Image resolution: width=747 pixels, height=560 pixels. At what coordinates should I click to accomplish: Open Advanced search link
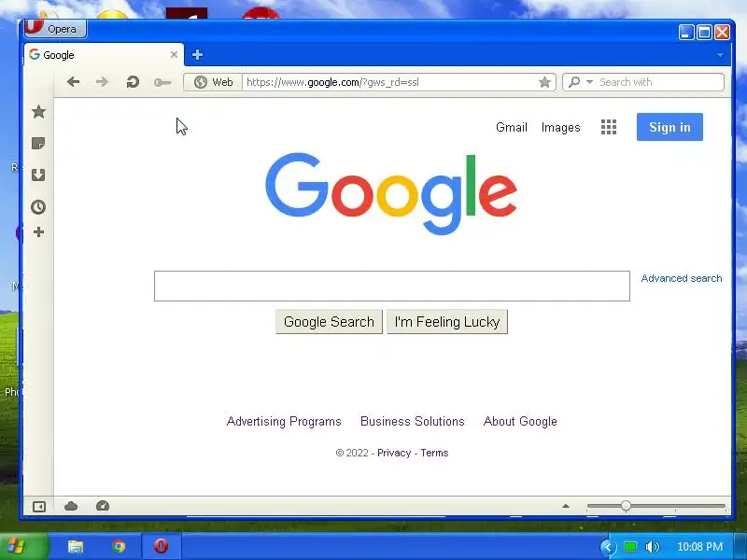pos(682,278)
